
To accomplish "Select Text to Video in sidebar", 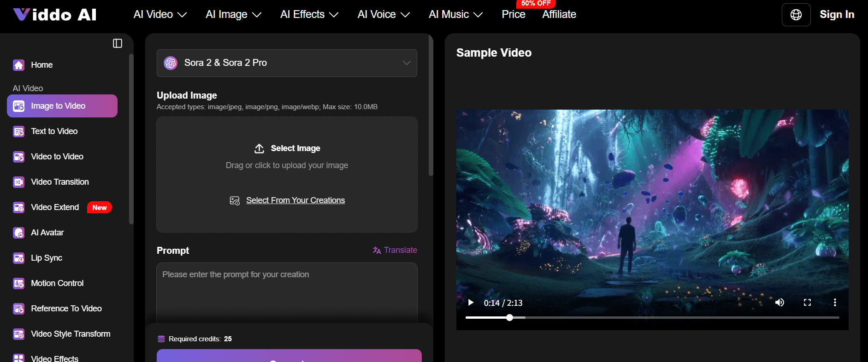I will (54, 131).
